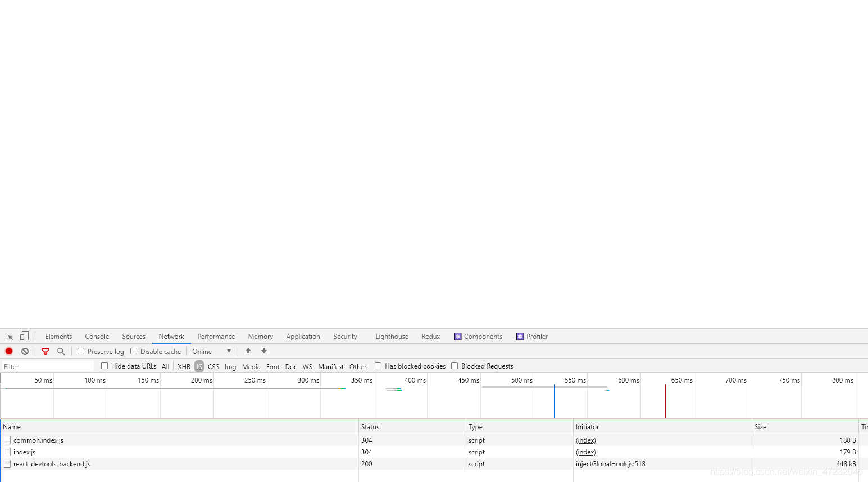Select the index.js request row
Image resolution: width=868 pixels, height=482 pixels.
click(x=434, y=452)
